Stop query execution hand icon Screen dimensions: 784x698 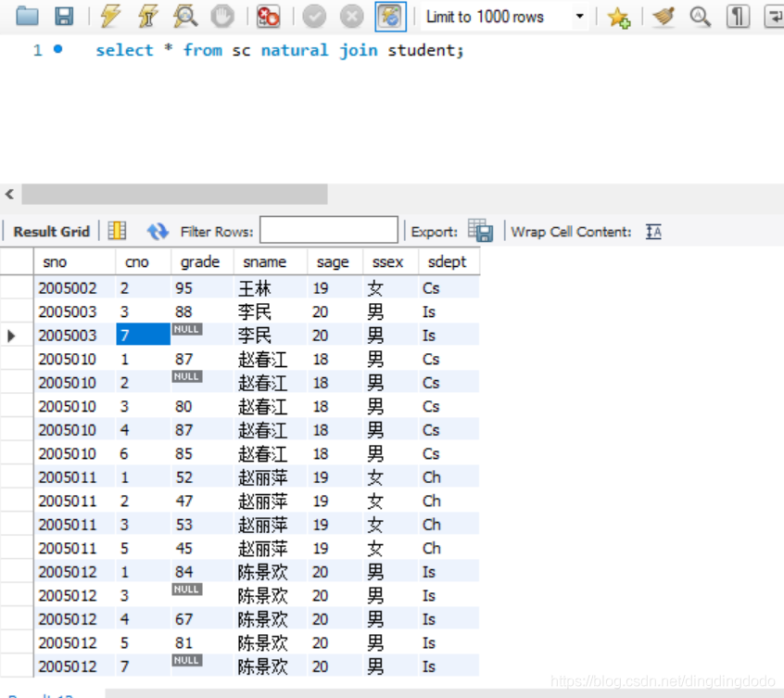222,17
